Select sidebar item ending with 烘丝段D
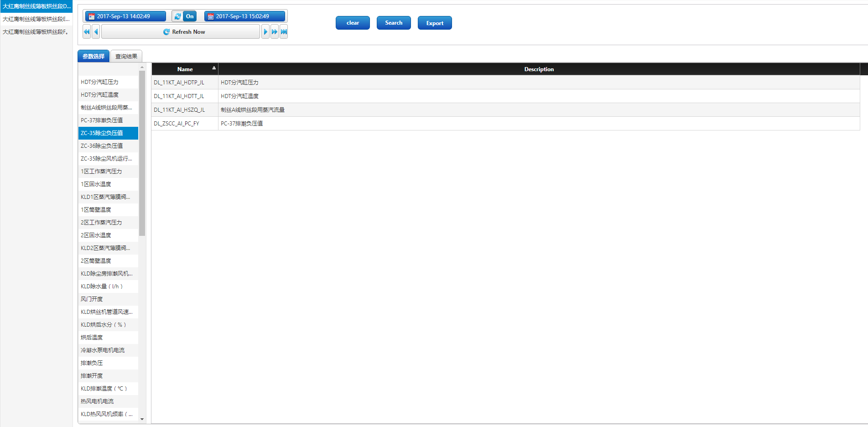The image size is (868, 427). tap(36, 6)
